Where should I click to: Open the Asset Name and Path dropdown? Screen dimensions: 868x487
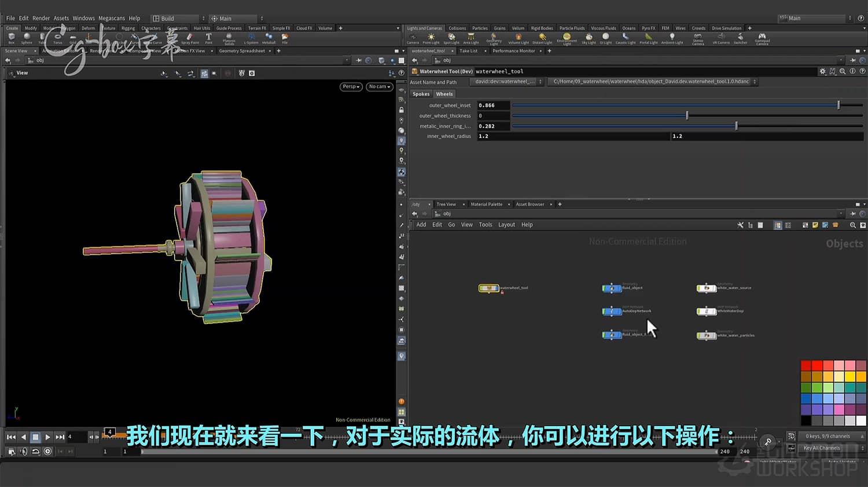click(540, 82)
